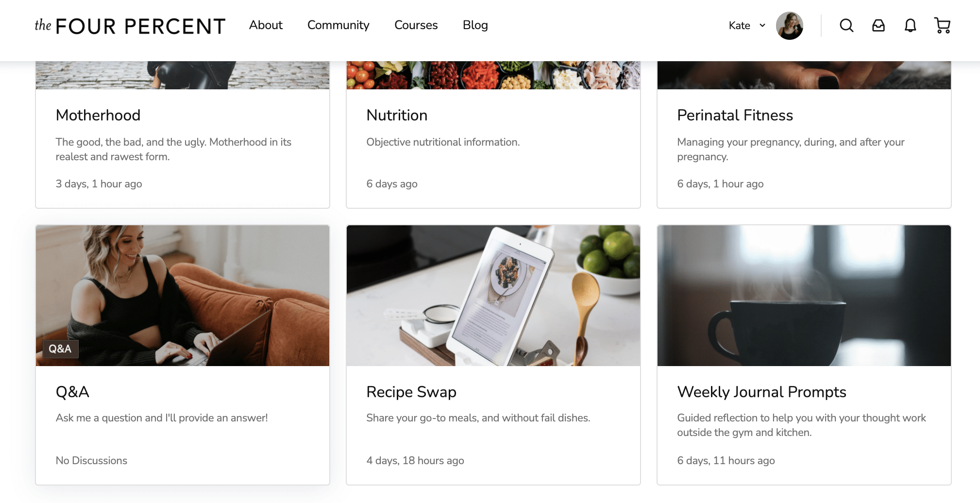Click the Weekly Journal Prompts coffee image

click(804, 295)
